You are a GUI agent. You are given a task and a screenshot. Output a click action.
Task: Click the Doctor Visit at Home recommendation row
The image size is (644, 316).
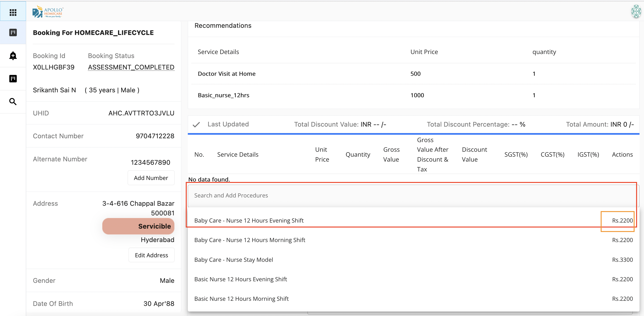[x=226, y=74]
